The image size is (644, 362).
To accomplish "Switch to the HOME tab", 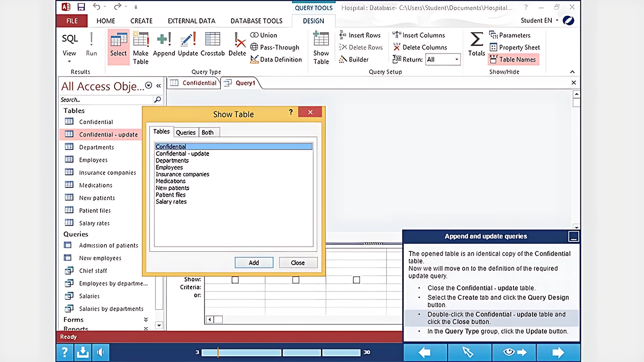I will 106,21.
